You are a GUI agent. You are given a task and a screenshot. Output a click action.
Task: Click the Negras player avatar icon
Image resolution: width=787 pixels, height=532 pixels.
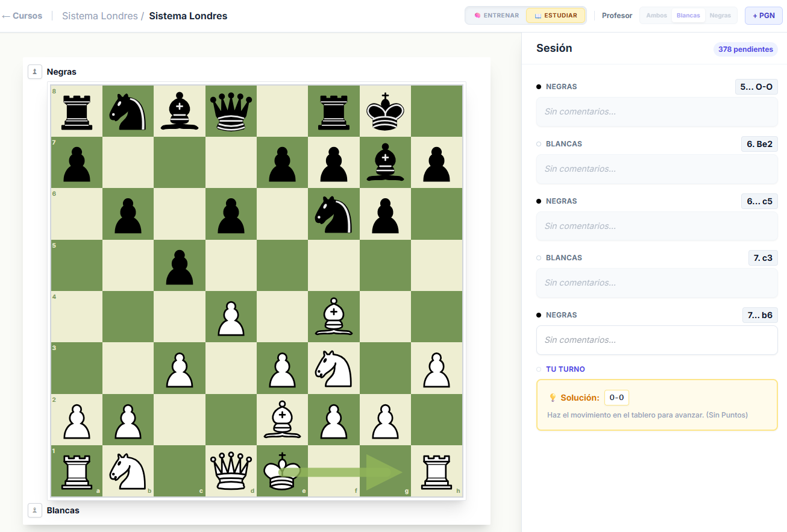click(35, 72)
